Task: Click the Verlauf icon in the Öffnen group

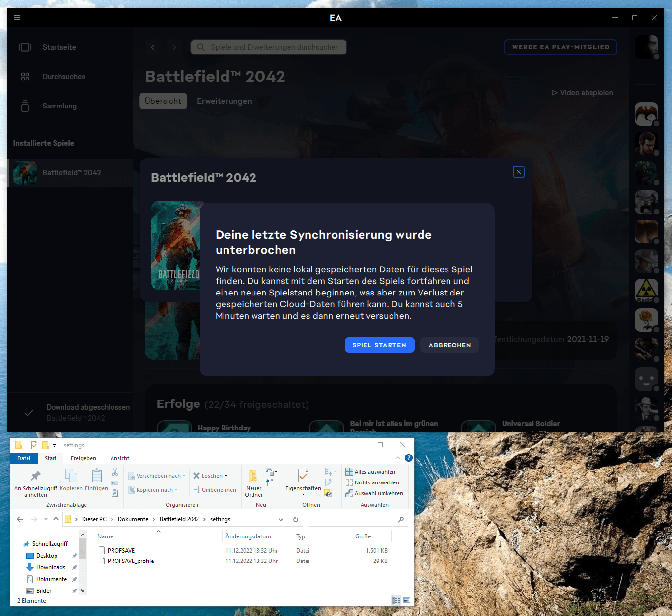Action: click(329, 494)
